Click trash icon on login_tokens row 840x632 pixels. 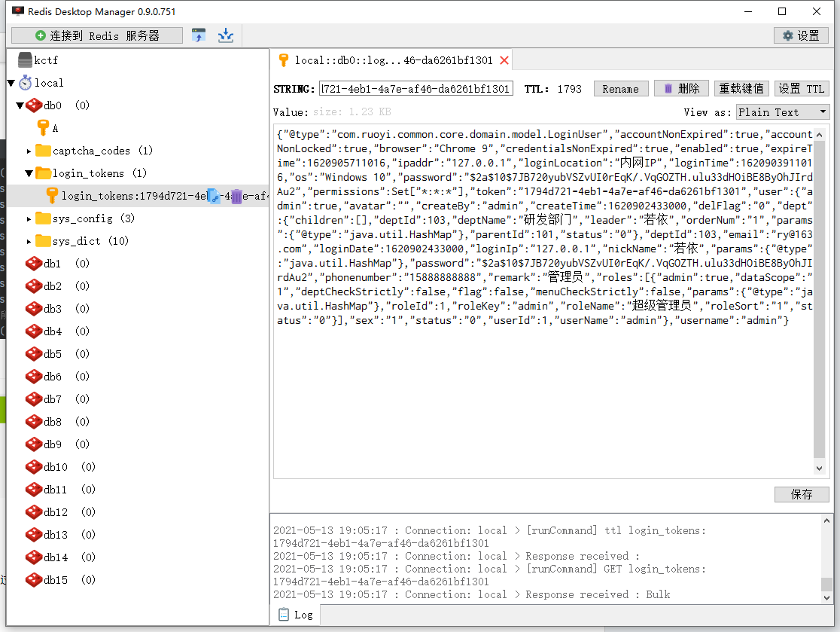click(236, 196)
